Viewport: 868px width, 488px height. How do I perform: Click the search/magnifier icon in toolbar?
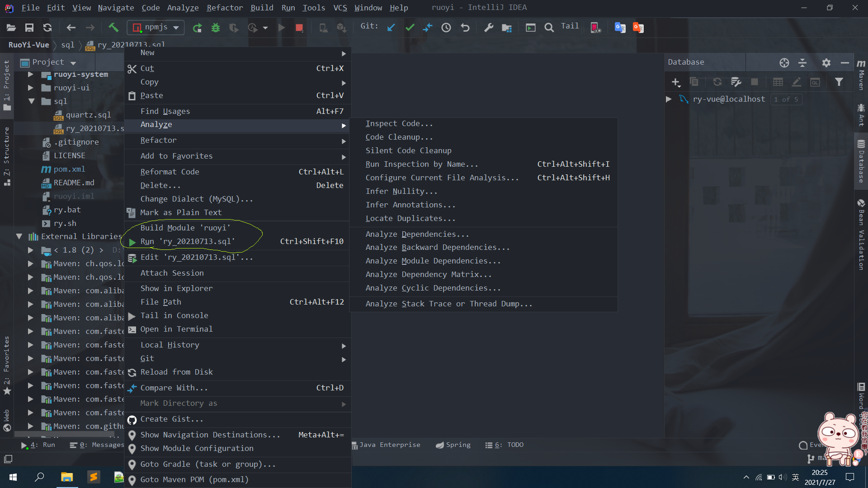[x=549, y=28]
